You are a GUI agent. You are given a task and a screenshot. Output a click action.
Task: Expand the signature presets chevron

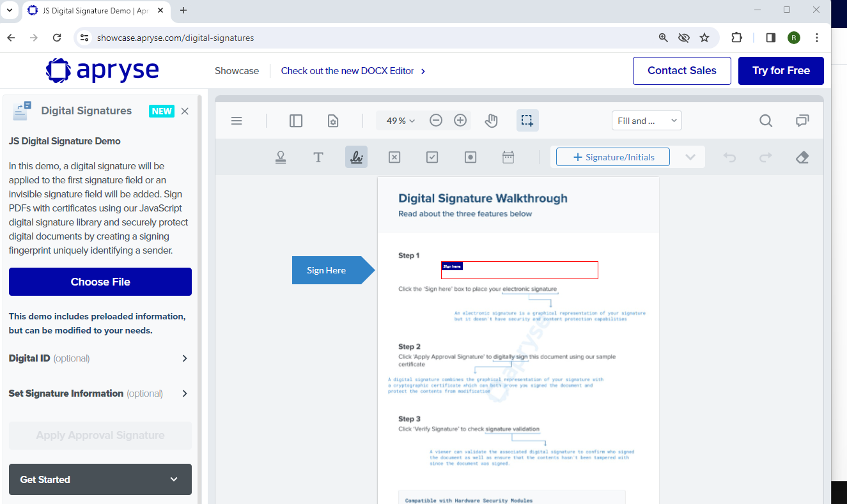click(x=690, y=157)
